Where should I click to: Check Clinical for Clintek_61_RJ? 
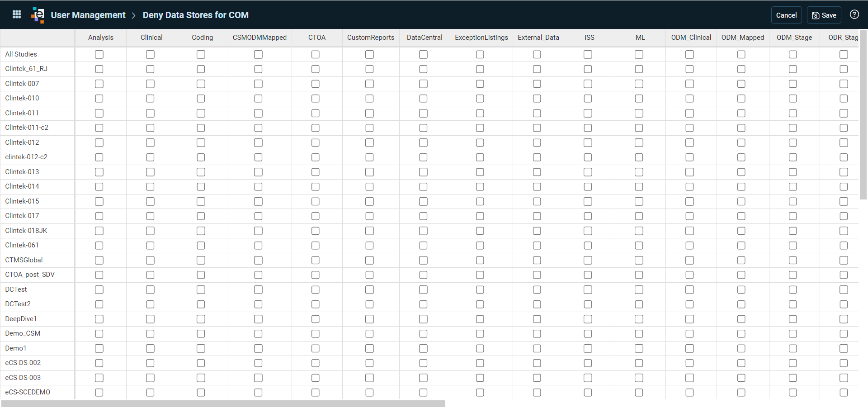(150, 69)
